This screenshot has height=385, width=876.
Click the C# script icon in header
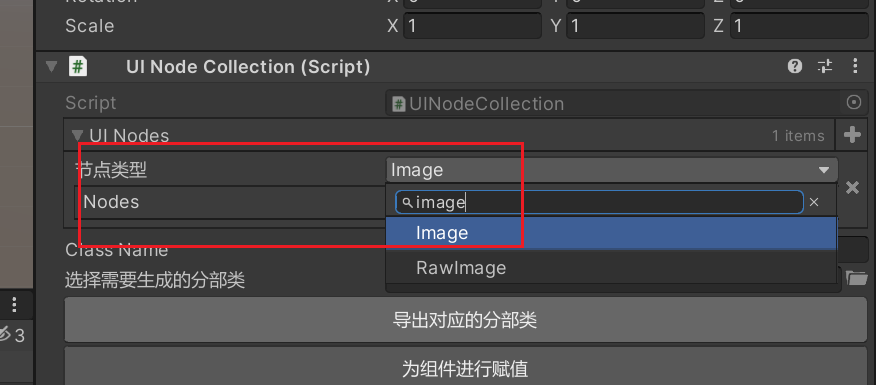click(77, 66)
